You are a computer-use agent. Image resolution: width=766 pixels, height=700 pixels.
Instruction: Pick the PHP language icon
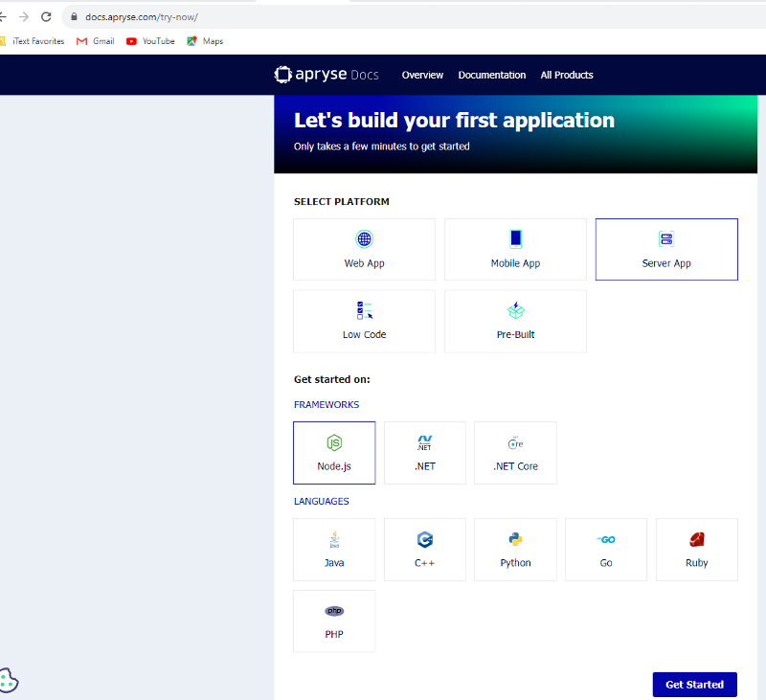click(x=334, y=611)
